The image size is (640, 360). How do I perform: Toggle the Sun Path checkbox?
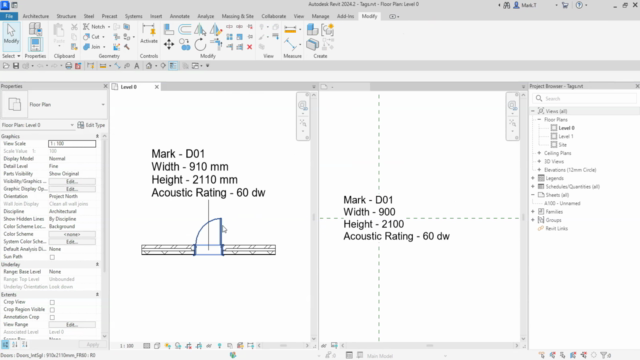point(52,257)
